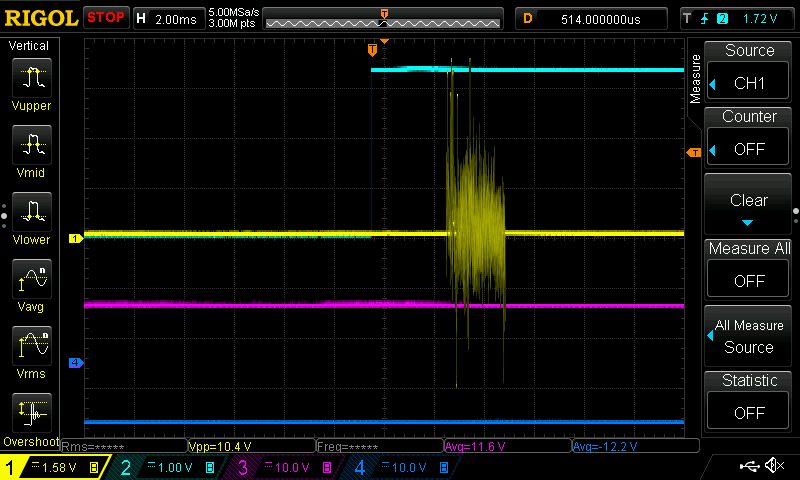Viewport: 800px width, 480px height.
Task: Toggle Counter OFF setting
Action: 748,148
